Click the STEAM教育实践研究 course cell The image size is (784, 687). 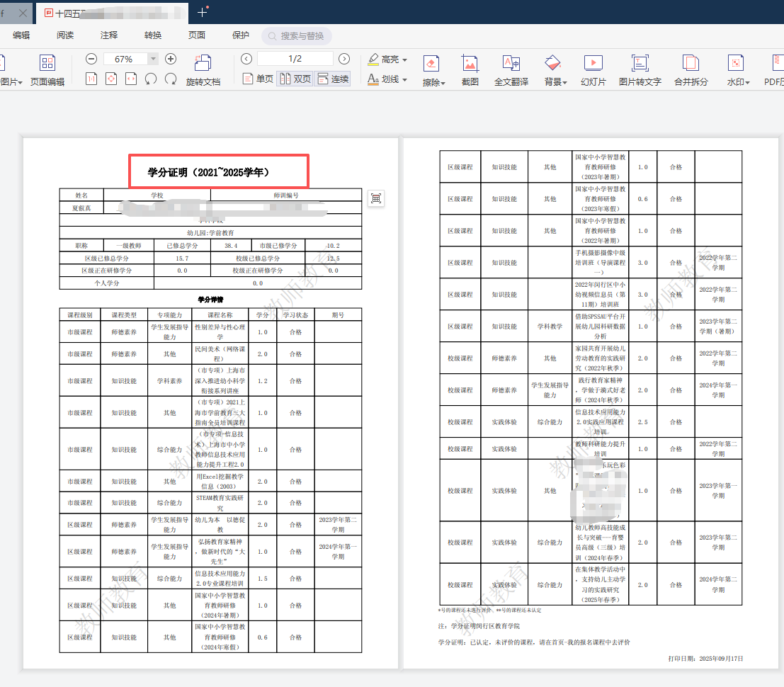220,503
